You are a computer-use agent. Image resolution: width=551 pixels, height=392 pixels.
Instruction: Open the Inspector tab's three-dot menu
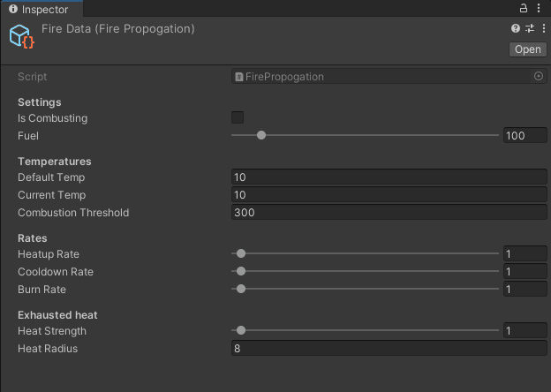[539, 8]
